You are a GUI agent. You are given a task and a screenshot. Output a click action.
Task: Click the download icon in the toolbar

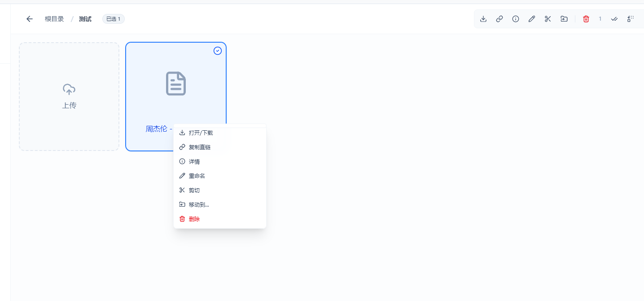(483, 19)
